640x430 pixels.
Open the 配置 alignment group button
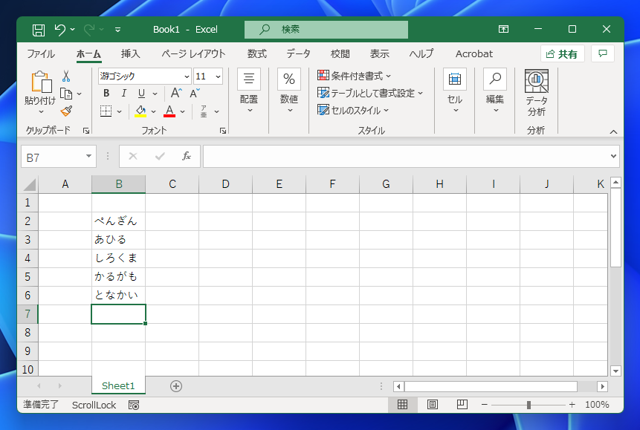(x=249, y=92)
